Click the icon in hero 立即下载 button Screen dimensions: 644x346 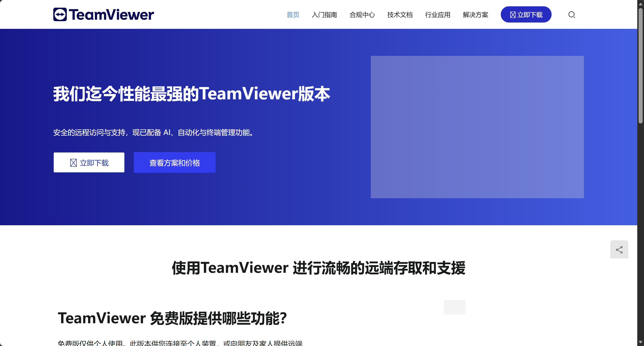click(x=73, y=163)
